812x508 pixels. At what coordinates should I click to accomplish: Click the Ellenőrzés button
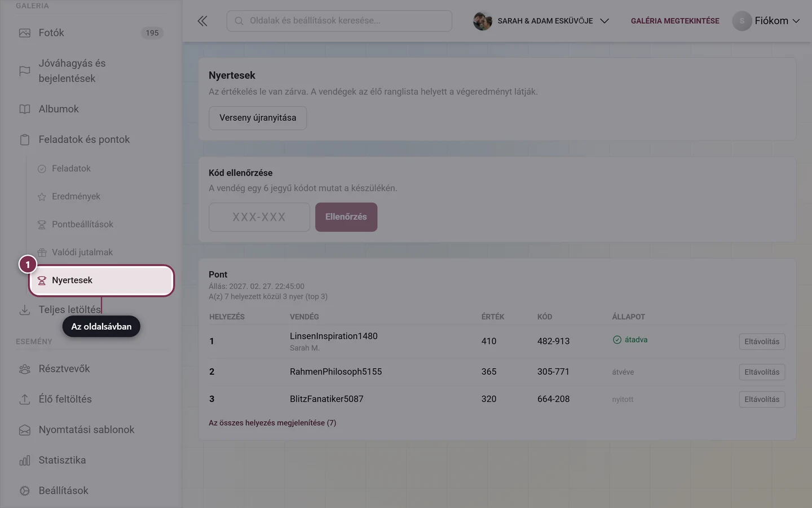coord(346,217)
